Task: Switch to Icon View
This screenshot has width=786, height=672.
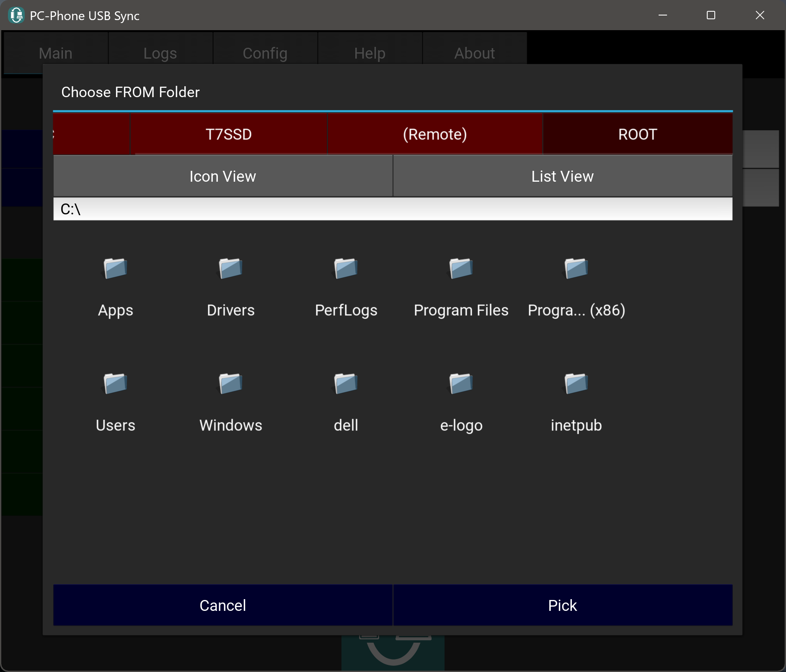Action: click(223, 176)
